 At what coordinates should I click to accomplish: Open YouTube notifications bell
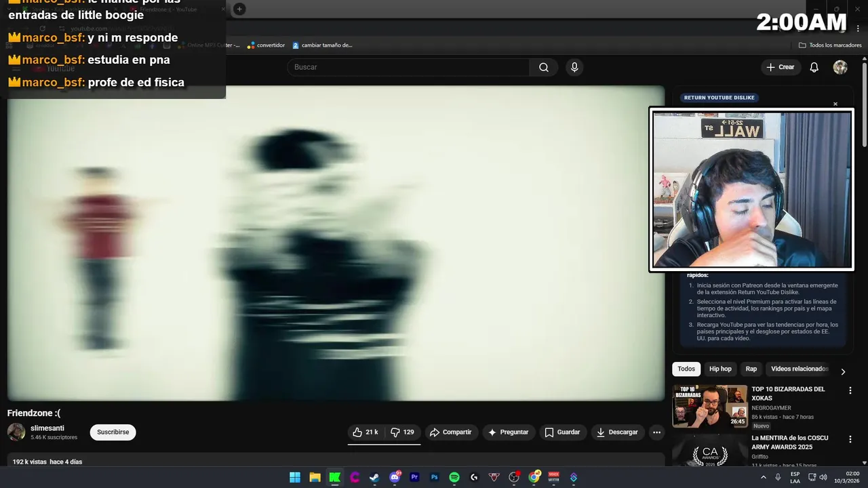coord(814,67)
